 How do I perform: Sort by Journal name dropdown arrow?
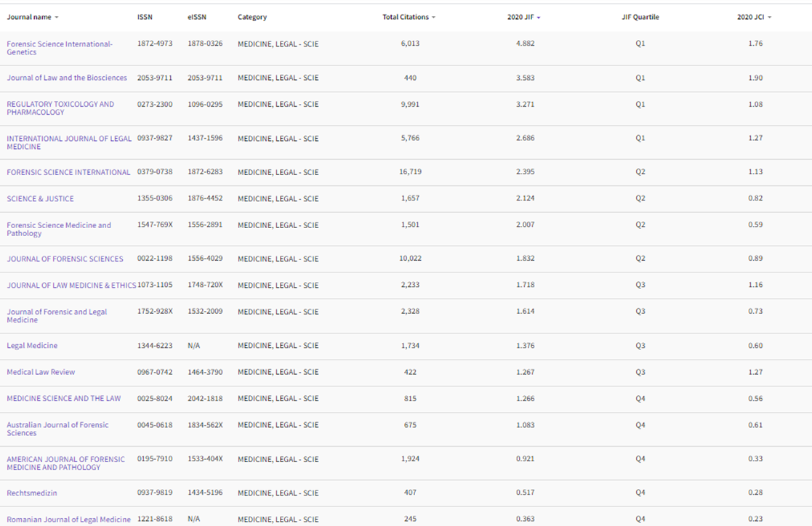tap(57, 17)
